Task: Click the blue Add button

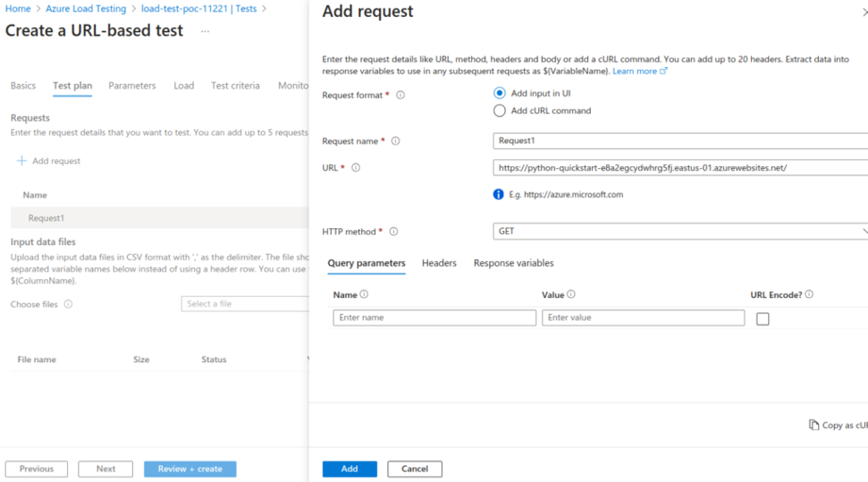Action: click(350, 469)
